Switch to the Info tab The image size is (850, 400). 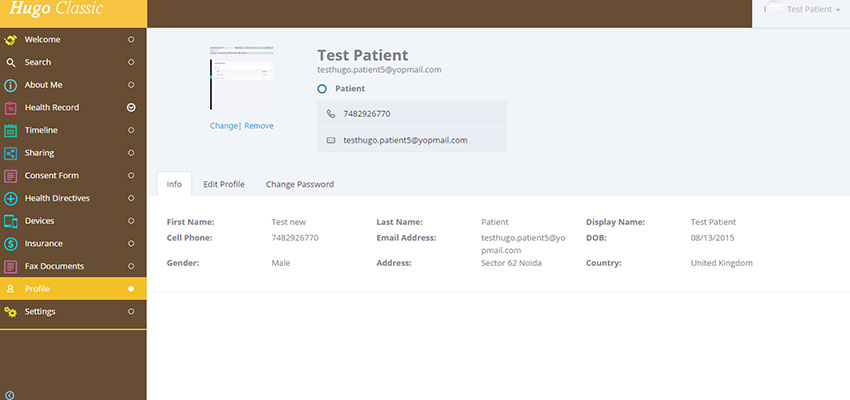[174, 184]
